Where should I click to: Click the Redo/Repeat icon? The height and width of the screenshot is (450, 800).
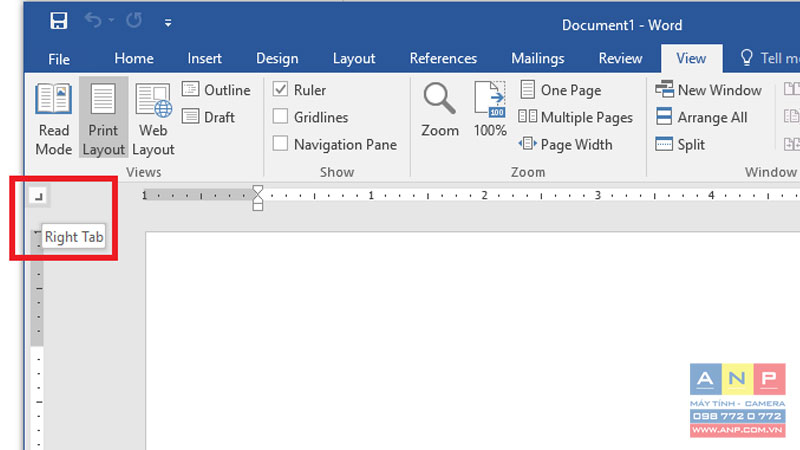[134, 20]
